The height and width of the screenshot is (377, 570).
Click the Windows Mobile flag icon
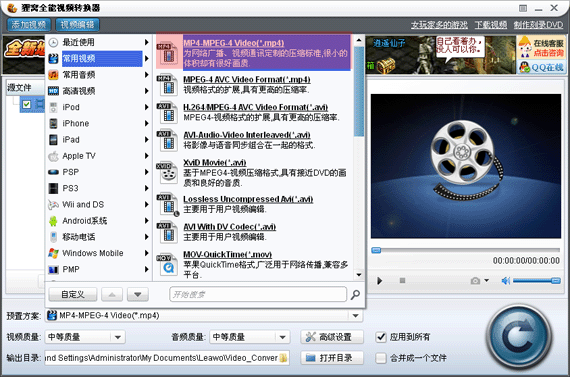click(x=53, y=253)
